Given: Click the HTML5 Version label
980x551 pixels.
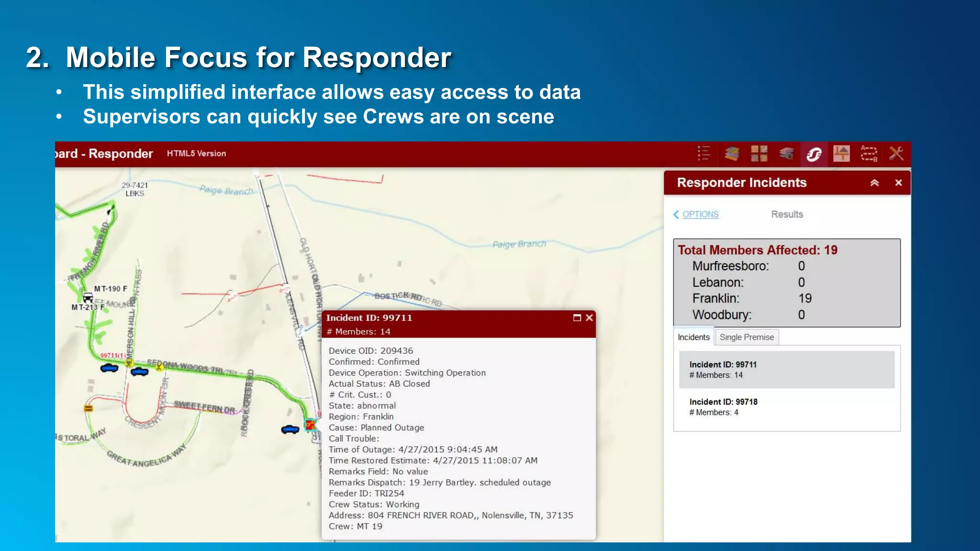Looking at the screenshot, I should (x=196, y=154).
